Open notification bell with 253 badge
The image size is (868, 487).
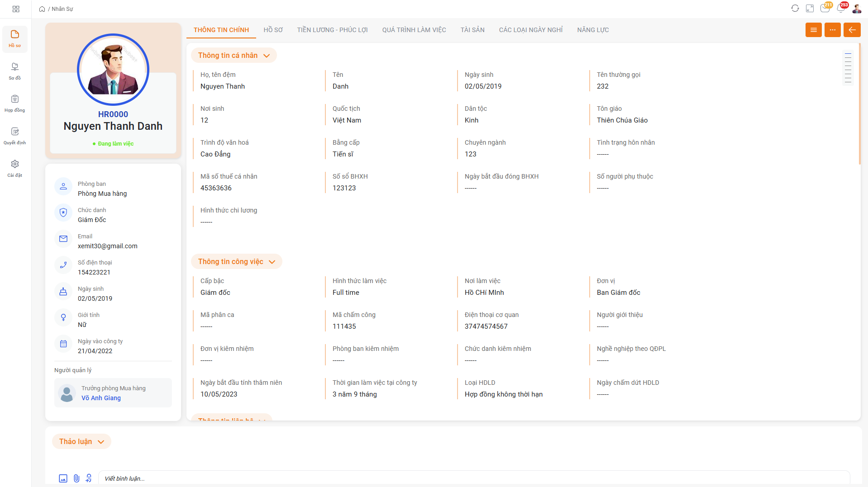(x=841, y=9)
